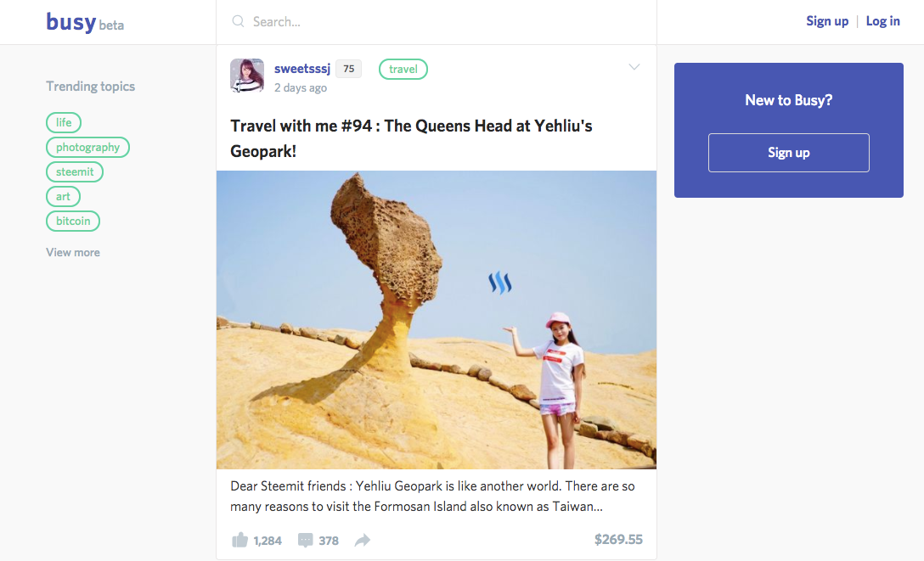Viewport: 924px width, 561px height.
Task: Select the life trending topic tag
Action: point(64,122)
